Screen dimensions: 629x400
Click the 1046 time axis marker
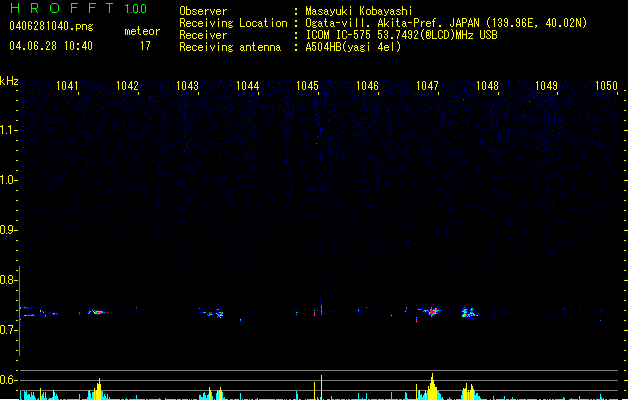367,86
